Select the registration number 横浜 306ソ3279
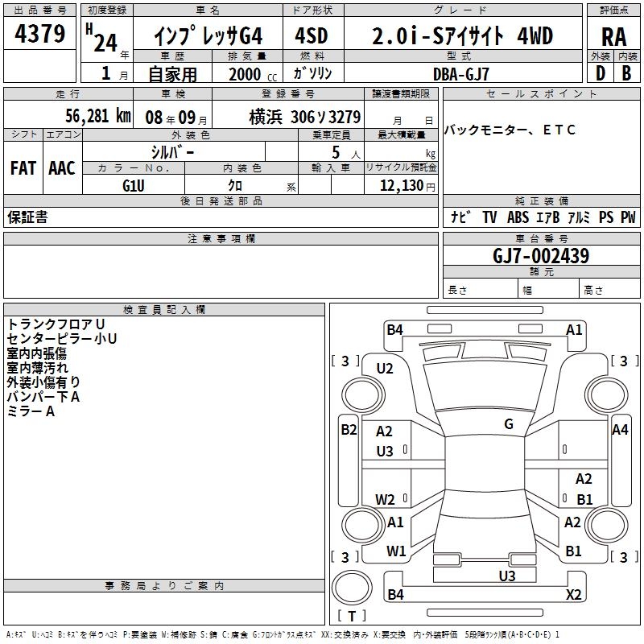The image size is (644, 644). pos(305,117)
